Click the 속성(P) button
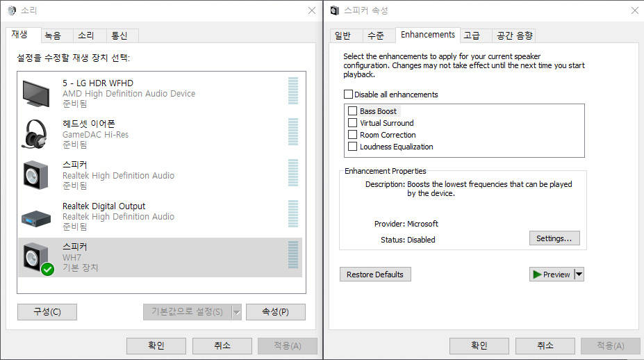Image resolution: width=644 pixels, height=360 pixels. tap(276, 312)
